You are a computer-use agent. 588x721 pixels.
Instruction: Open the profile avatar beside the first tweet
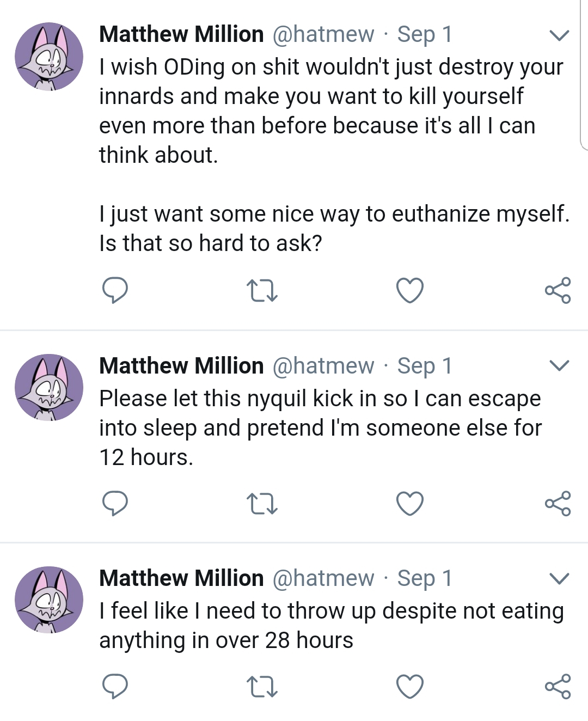coord(49,56)
